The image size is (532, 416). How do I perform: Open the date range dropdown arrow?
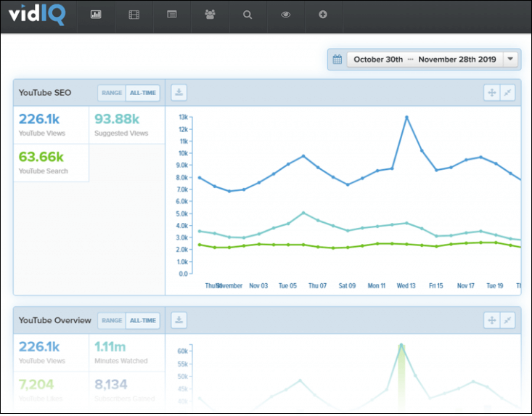pyautogui.click(x=510, y=60)
